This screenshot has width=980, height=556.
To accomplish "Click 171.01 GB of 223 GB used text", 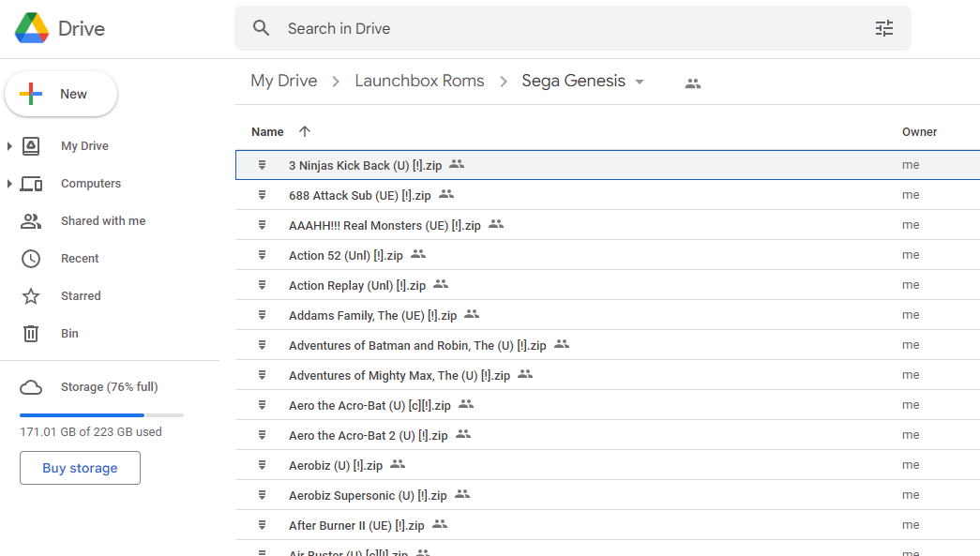I will 91,431.
